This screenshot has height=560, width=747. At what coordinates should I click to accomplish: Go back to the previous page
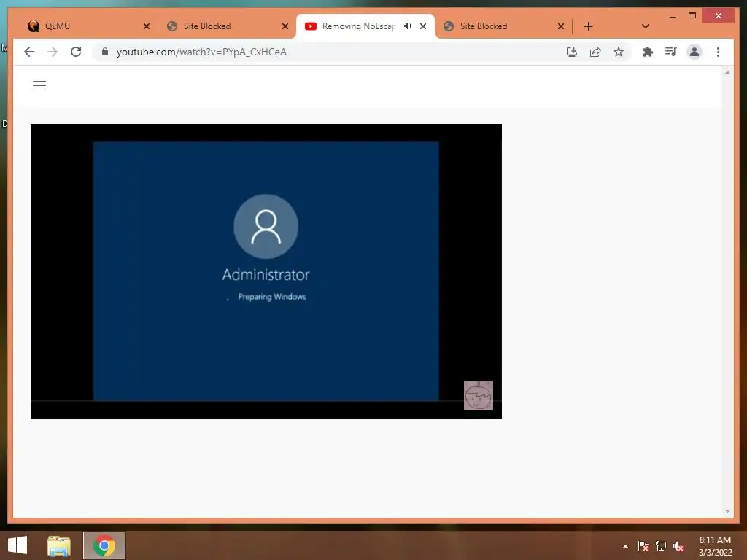point(29,52)
